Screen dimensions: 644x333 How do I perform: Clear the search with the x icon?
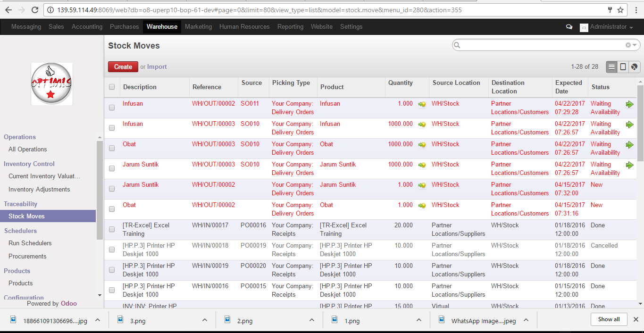click(x=628, y=45)
